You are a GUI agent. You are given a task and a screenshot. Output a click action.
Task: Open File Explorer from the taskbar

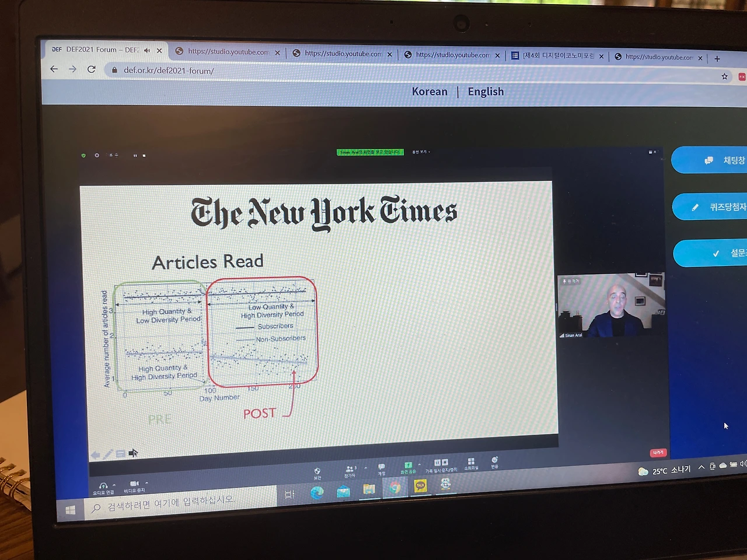369,489
